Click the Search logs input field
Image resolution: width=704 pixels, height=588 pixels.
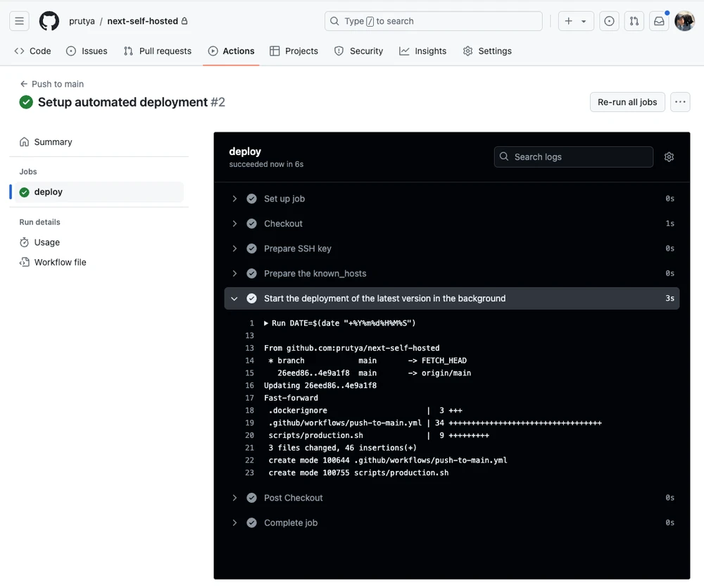click(573, 157)
